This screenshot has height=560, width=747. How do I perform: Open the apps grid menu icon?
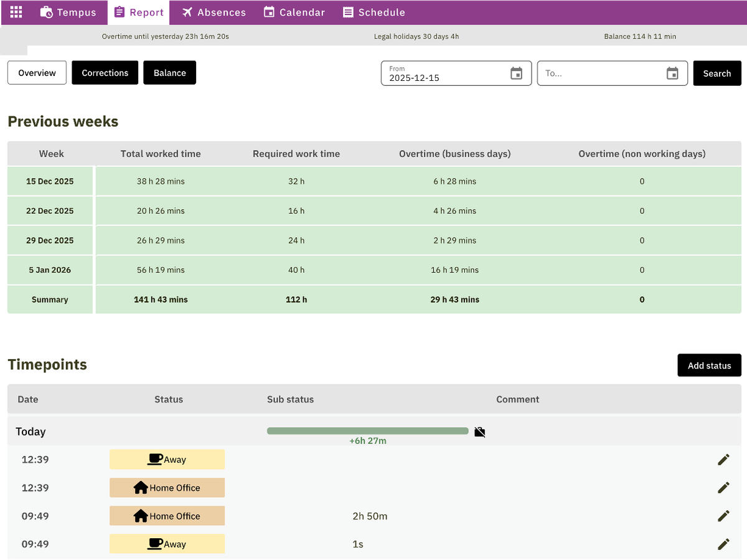(x=16, y=12)
